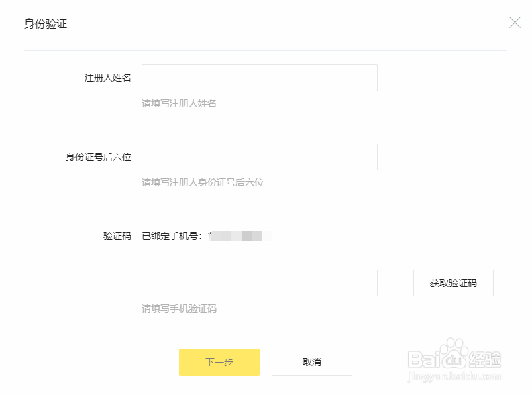Click the 获取验证码 button
Viewport: 532px width, 395px height.
(x=453, y=283)
